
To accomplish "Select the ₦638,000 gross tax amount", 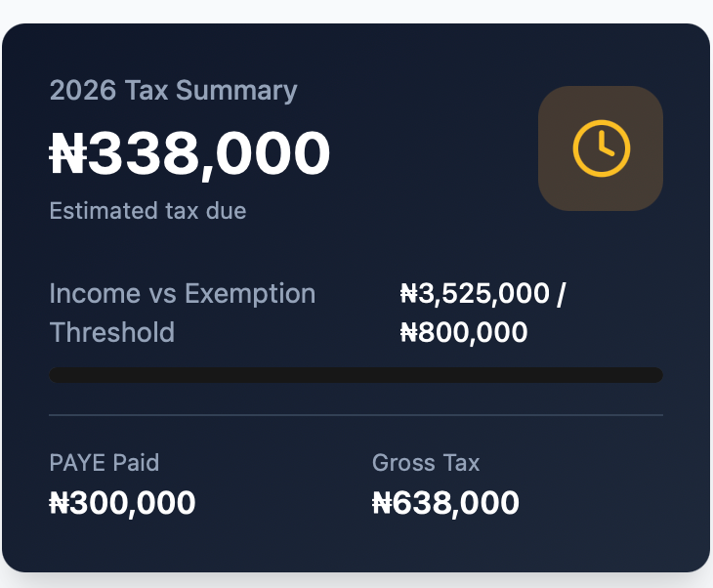I will 445,503.
